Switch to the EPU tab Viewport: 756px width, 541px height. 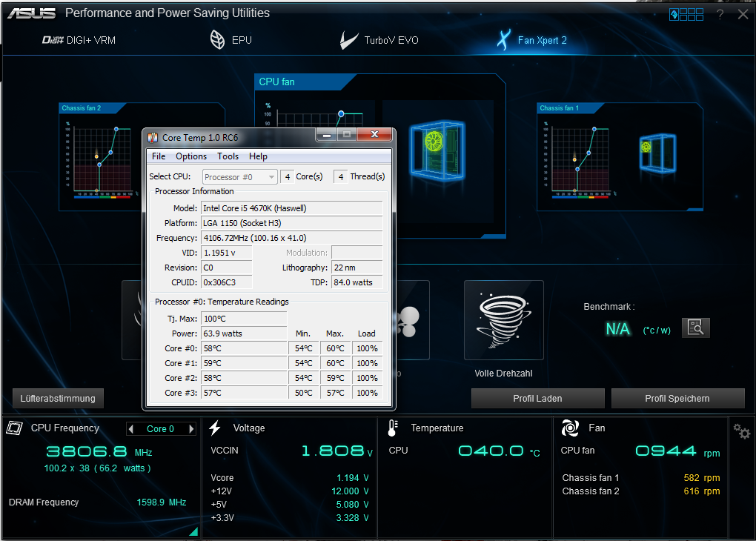point(231,40)
